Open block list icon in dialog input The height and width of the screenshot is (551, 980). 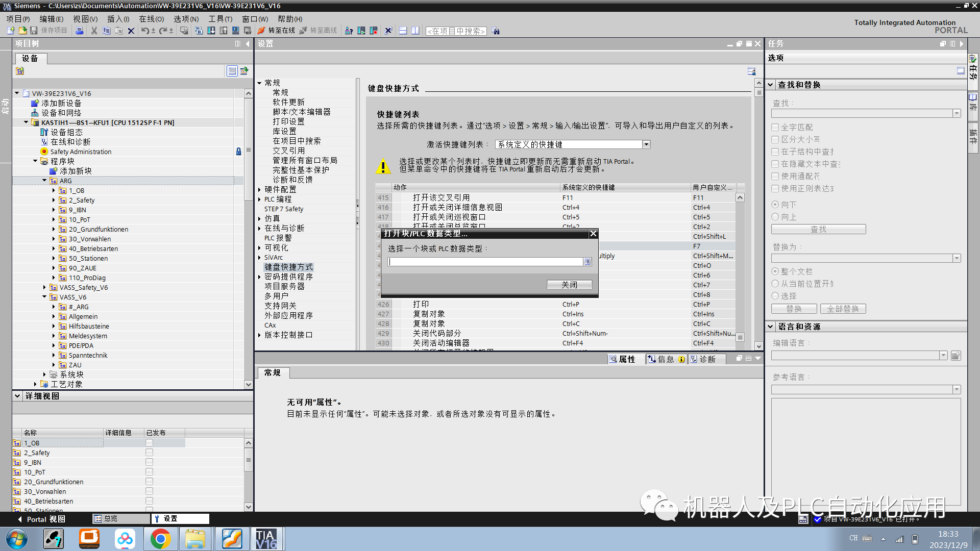[587, 262]
